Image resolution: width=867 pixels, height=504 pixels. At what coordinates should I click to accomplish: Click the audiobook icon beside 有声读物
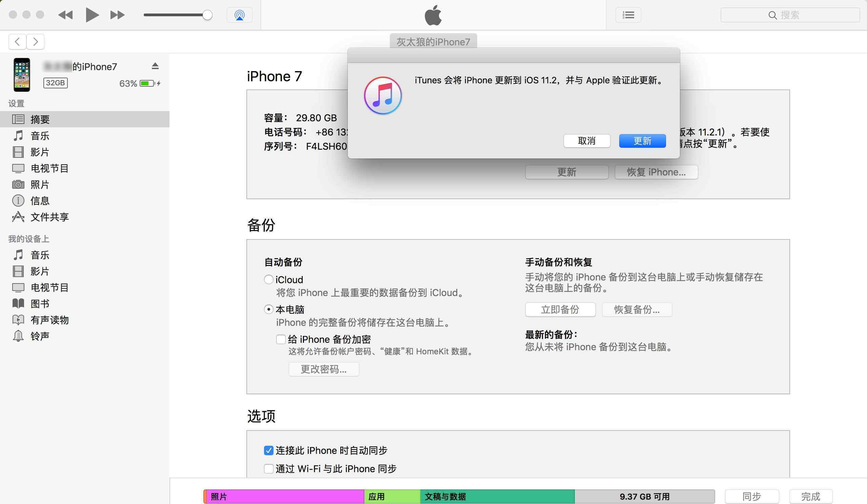[x=18, y=320]
